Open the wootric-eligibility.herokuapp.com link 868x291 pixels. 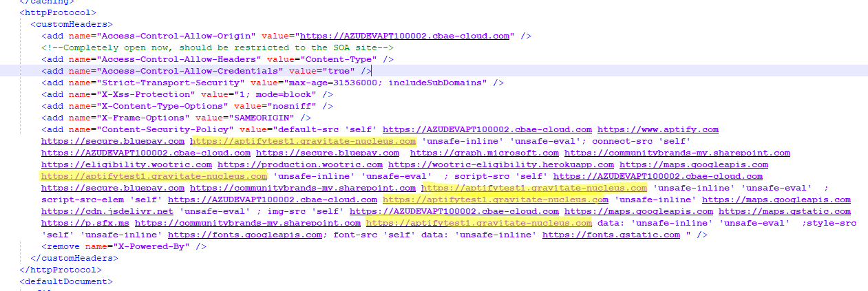point(501,164)
